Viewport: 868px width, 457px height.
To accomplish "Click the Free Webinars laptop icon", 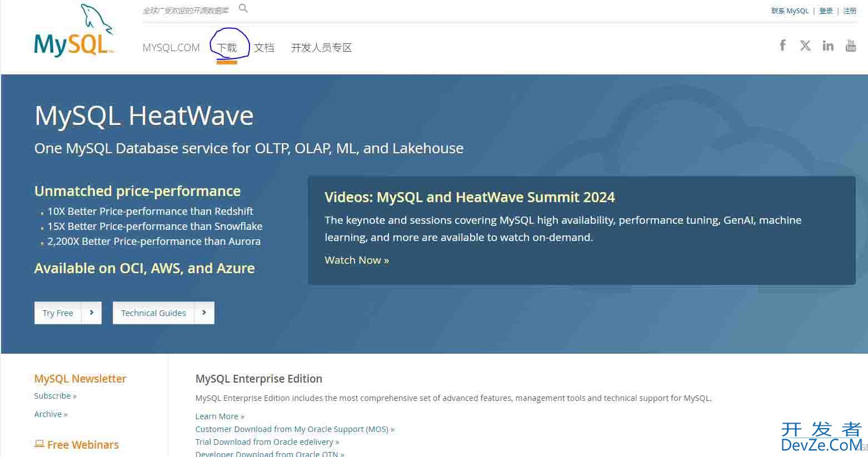I will coord(39,444).
